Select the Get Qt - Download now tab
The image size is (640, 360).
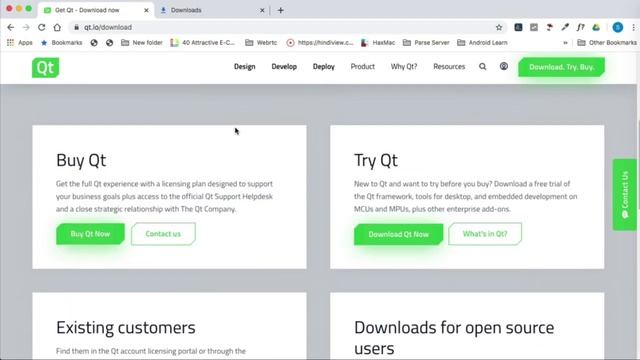click(x=96, y=10)
